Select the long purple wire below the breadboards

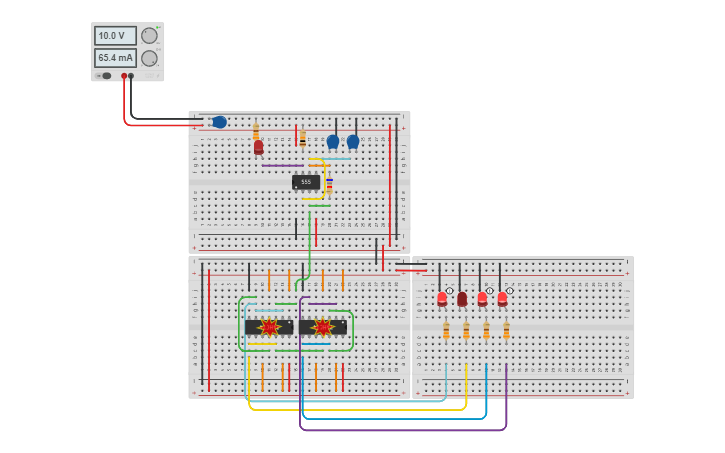400,430
